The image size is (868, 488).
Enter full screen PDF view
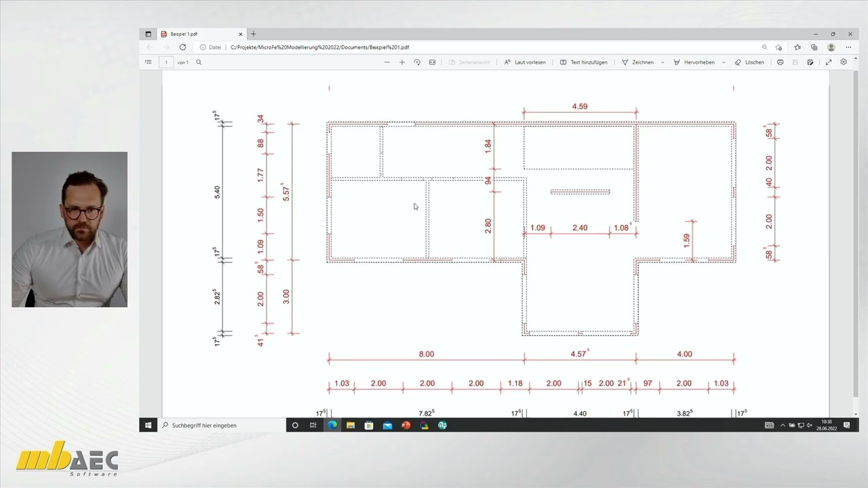point(829,62)
